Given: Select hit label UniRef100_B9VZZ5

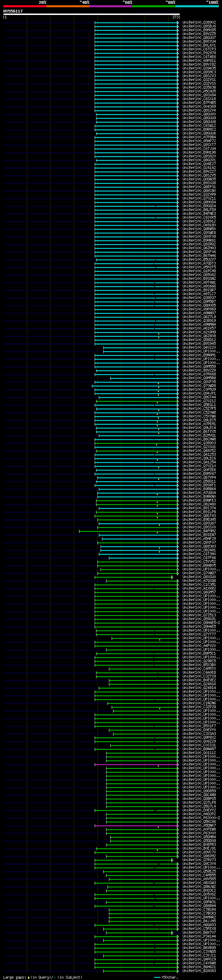Looking at the screenshot, I should [199, 34].
